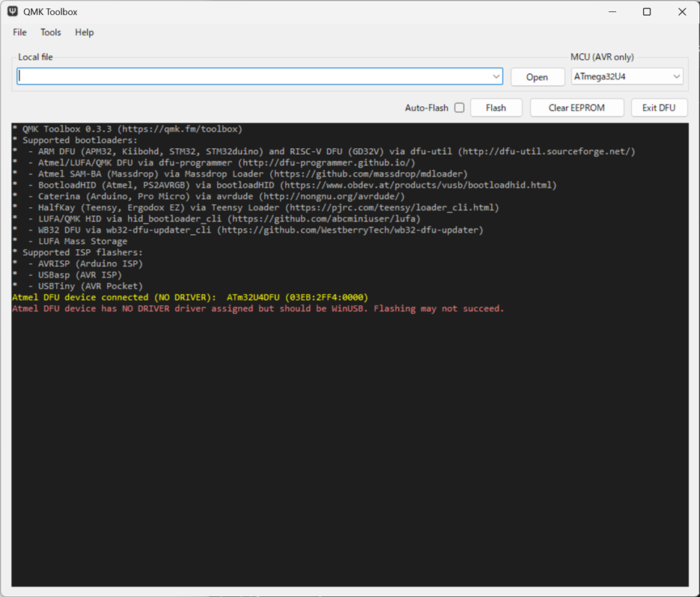Click the QMK Toolbox title bar text

point(51,12)
